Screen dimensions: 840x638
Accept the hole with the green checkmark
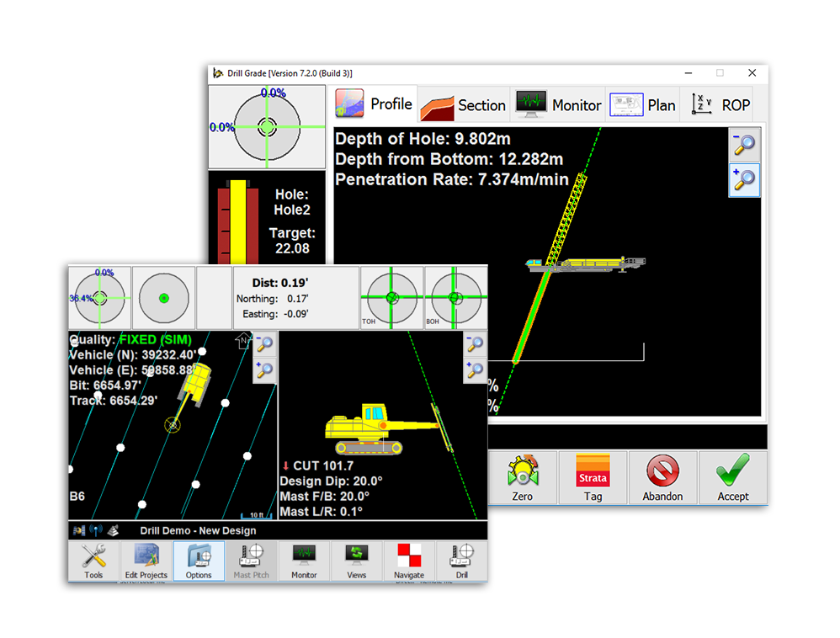pyautogui.click(x=732, y=471)
